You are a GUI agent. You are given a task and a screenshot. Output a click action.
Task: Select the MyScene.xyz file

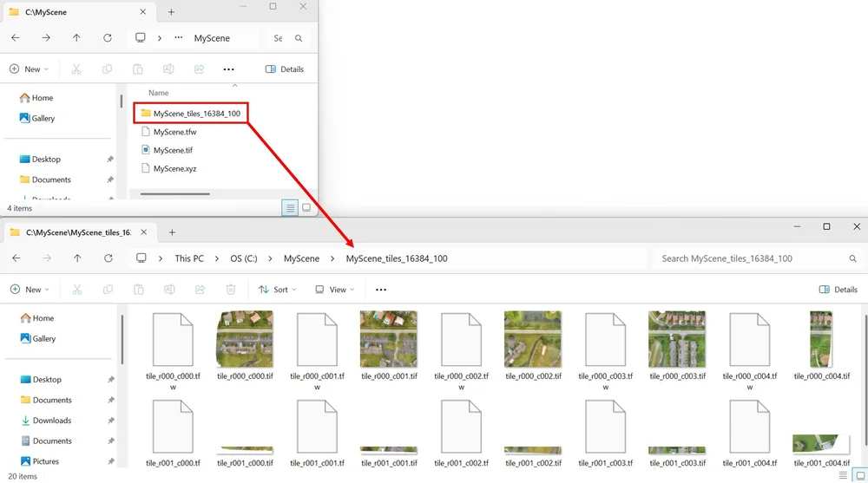pyautogui.click(x=169, y=168)
